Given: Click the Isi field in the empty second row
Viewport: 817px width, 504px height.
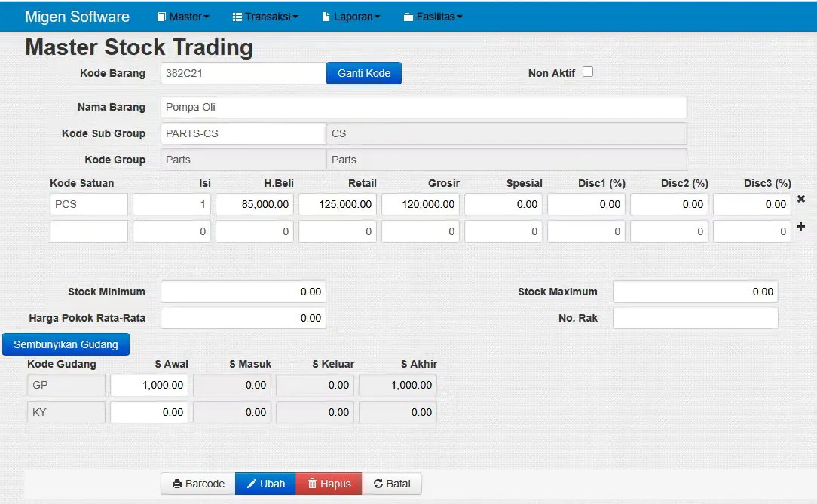Looking at the screenshot, I should 171,231.
